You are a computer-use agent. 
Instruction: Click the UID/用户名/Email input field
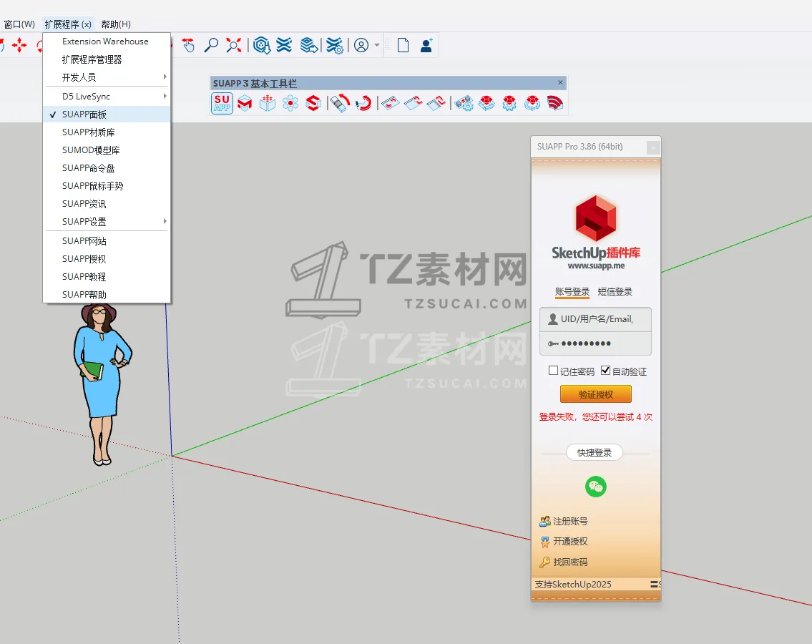(x=595, y=319)
